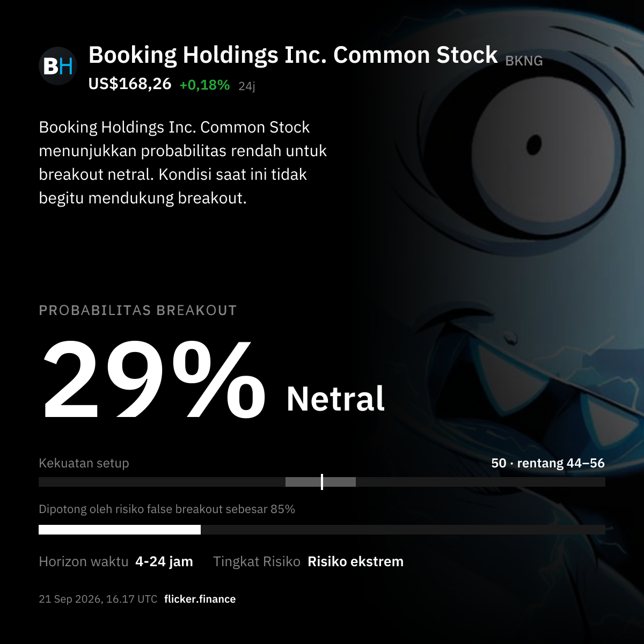This screenshot has height=644, width=644.
Task: Click the US$168,26 price value
Action: 130,84
